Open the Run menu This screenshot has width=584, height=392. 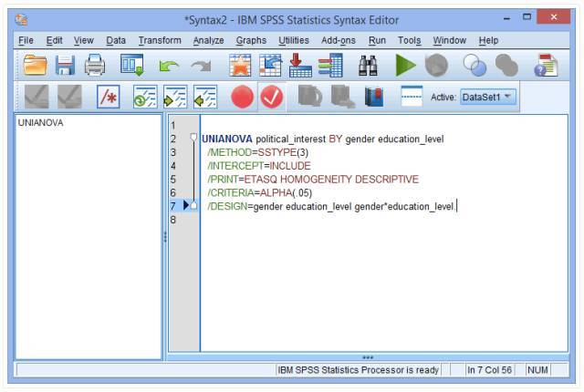377,40
